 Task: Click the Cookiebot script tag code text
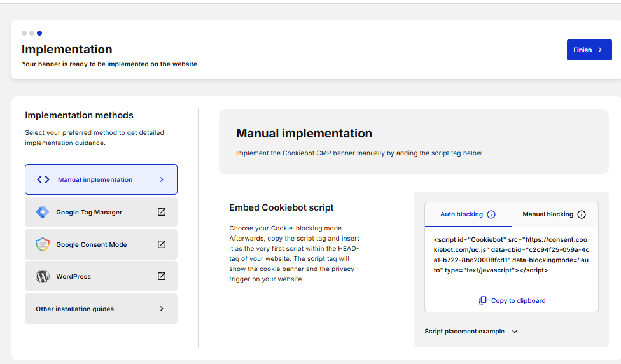(x=512, y=255)
